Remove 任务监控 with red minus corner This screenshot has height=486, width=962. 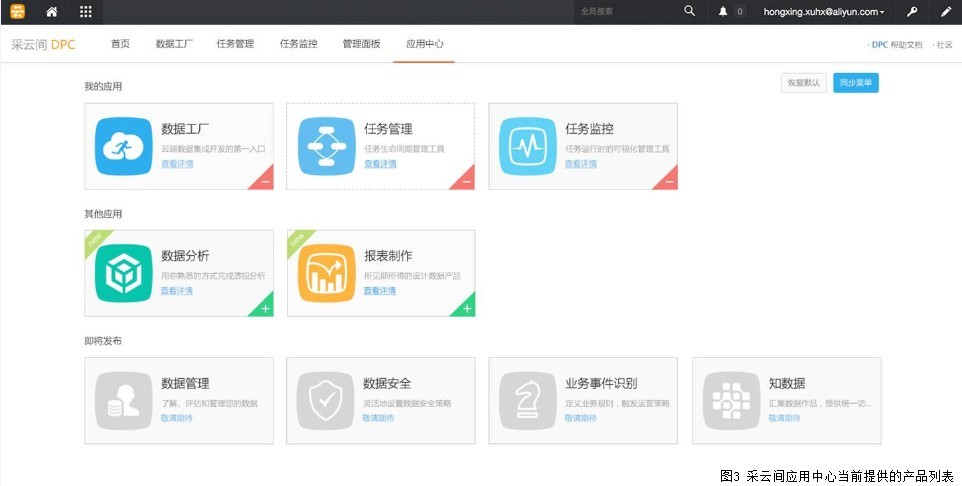tap(669, 181)
